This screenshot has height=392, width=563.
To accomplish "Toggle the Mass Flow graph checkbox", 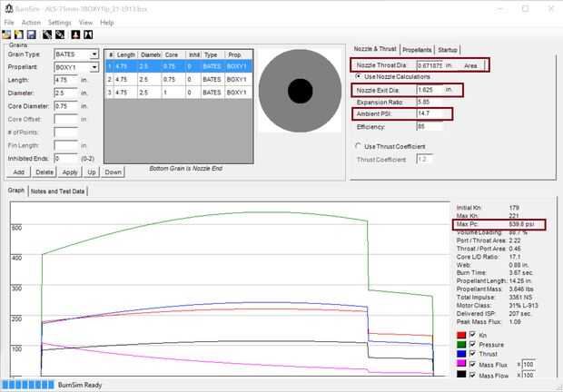I will (472, 375).
